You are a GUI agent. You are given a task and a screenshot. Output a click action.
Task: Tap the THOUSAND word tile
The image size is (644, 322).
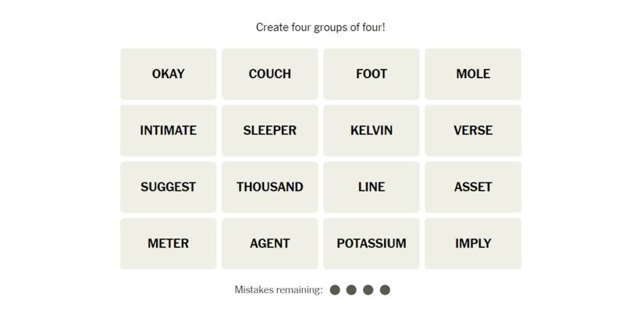(x=269, y=187)
